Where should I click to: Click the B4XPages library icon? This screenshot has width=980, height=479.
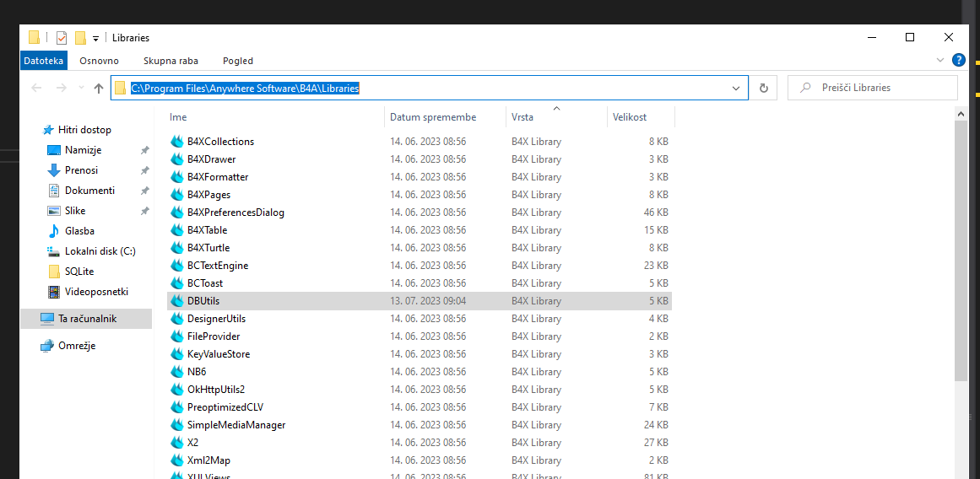click(x=177, y=195)
